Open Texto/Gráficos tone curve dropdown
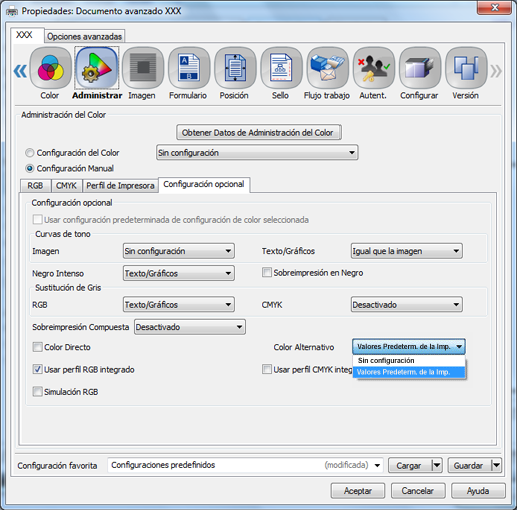This screenshot has height=510, width=517. pyautogui.click(x=407, y=251)
